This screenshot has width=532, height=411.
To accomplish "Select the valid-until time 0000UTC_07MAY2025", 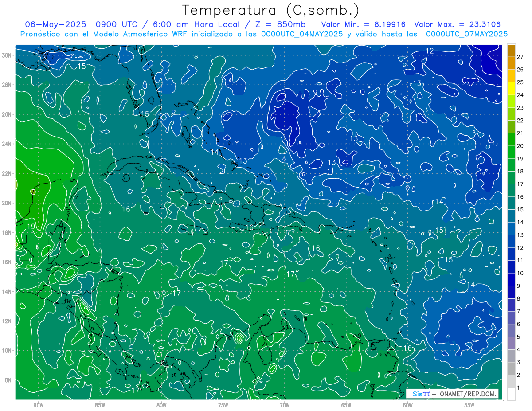I will [467, 34].
